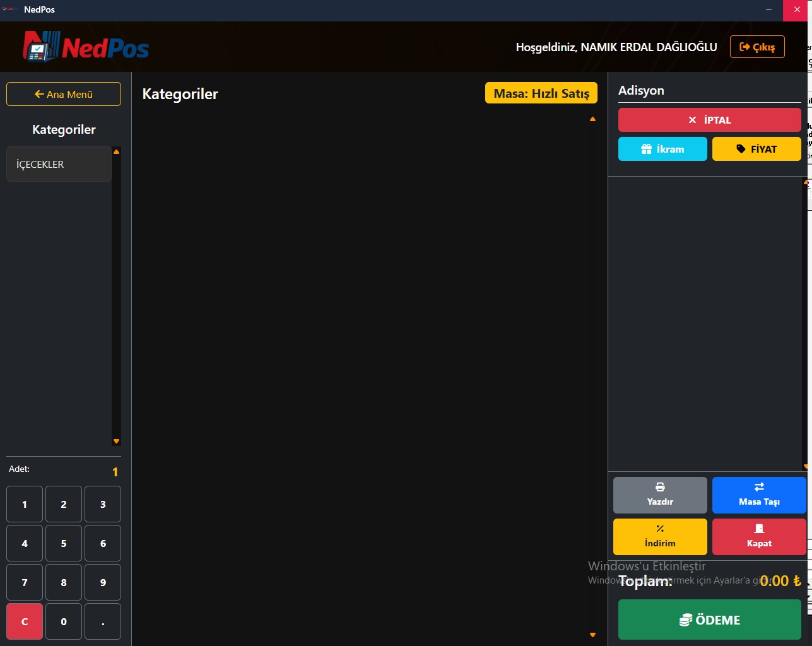Click the Toplam amount 0.00 ₺
Image resolution: width=812 pixels, height=646 pixels.
[780, 580]
